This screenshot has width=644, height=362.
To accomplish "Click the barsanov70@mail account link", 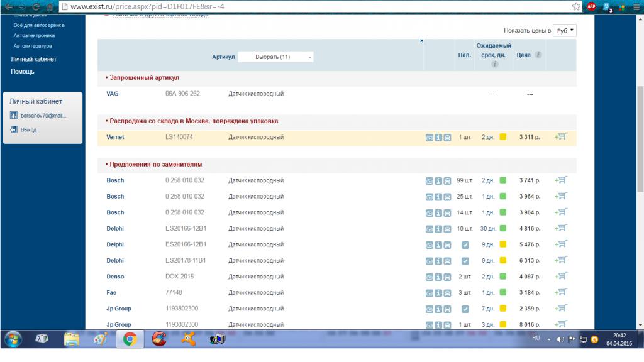I will pyautogui.click(x=43, y=116).
